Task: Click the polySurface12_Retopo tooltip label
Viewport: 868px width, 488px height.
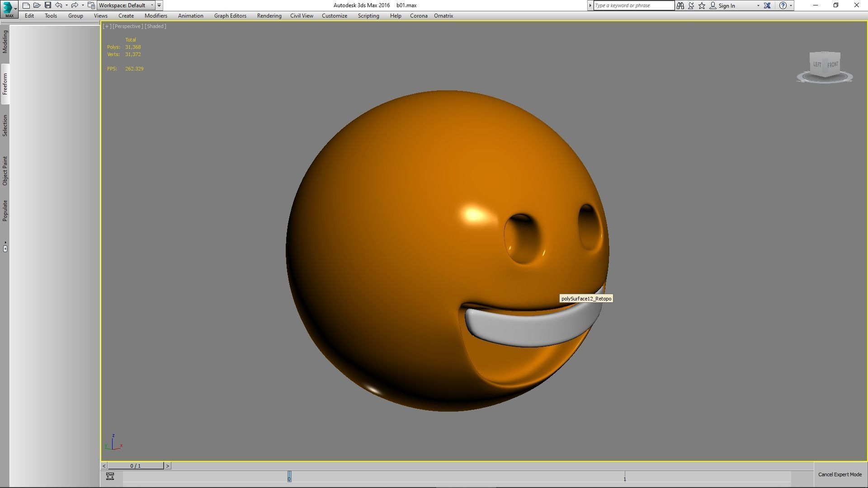Action: [x=586, y=299]
